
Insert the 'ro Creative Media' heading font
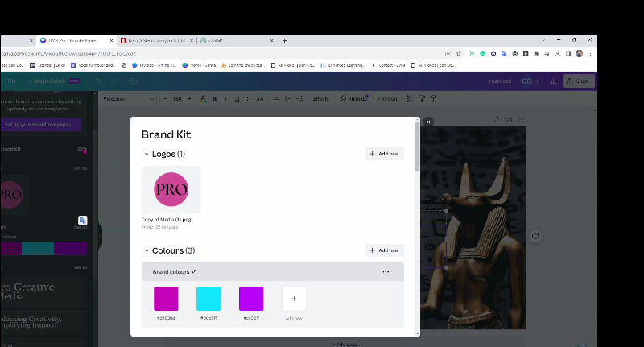pyautogui.click(x=43, y=291)
